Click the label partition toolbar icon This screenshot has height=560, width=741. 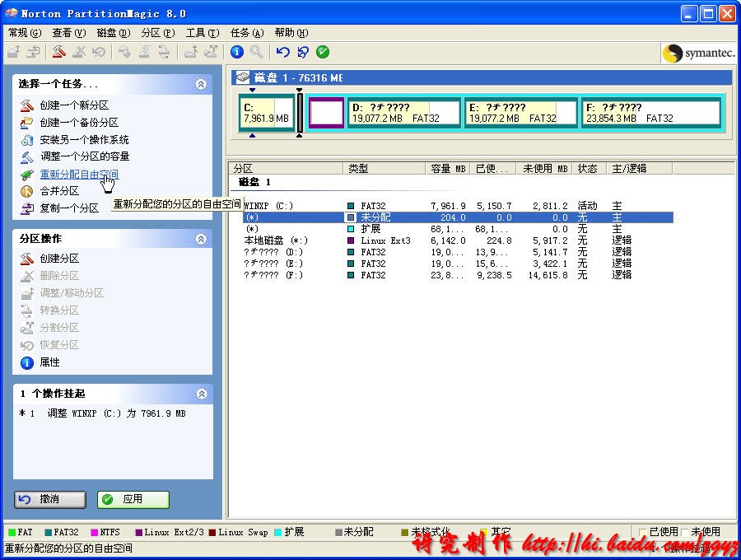click(x=125, y=52)
